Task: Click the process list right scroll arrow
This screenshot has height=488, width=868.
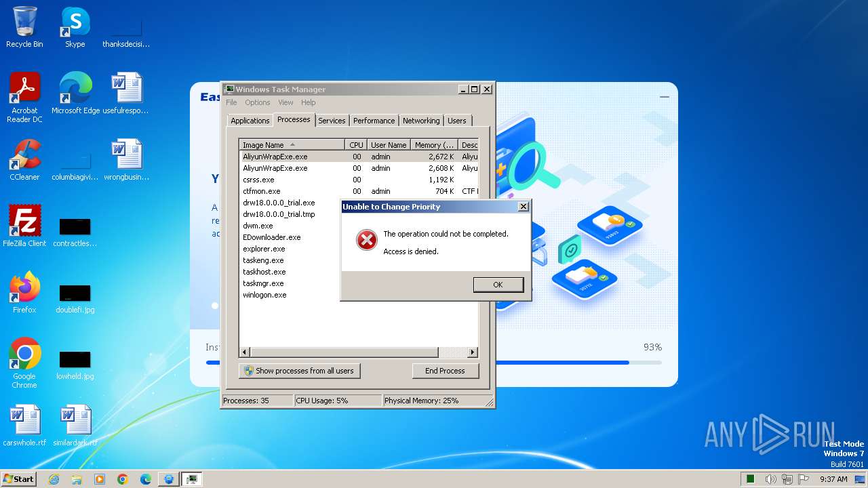Action: (x=473, y=352)
